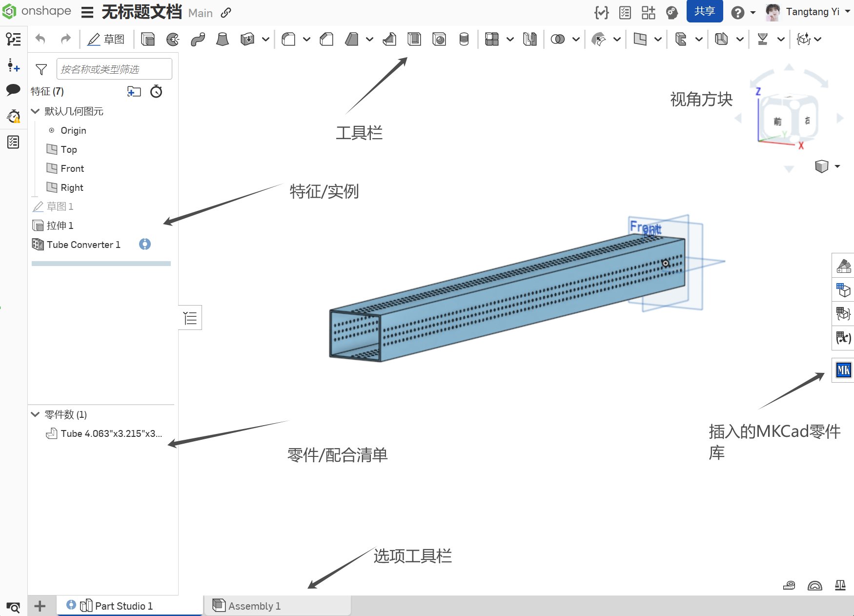Screen dimensions: 854x616
Task: Switch to the Assembly 1 tab
Action: [x=277, y=606]
